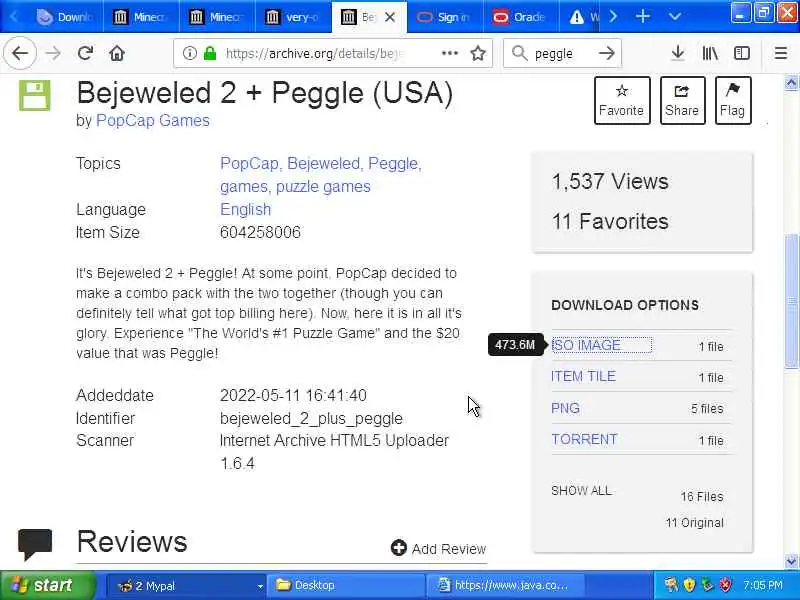Viewport: 800px width, 600px height.
Task: Toggle the browser sidebar
Action: click(742, 53)
